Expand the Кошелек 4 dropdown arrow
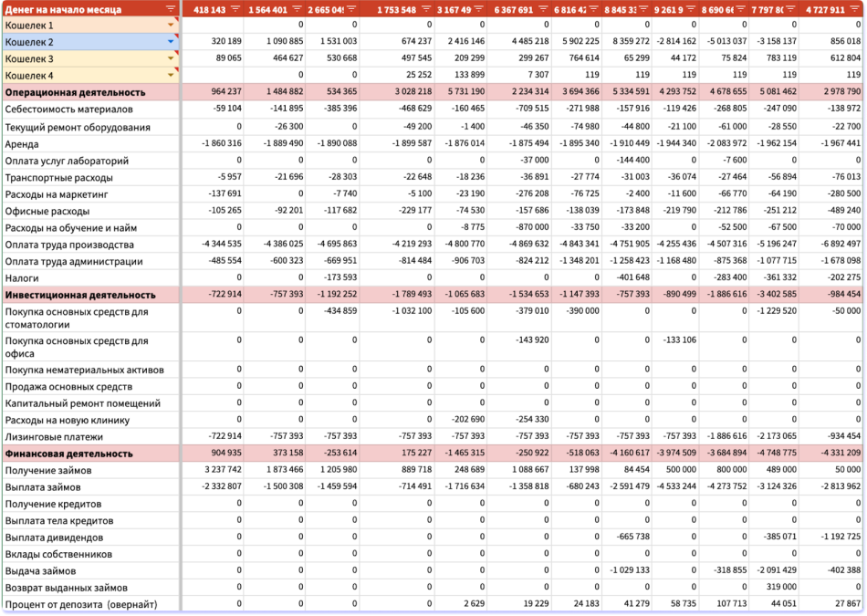This screenshot has height=616, width=867. click(x=171, y=76)
